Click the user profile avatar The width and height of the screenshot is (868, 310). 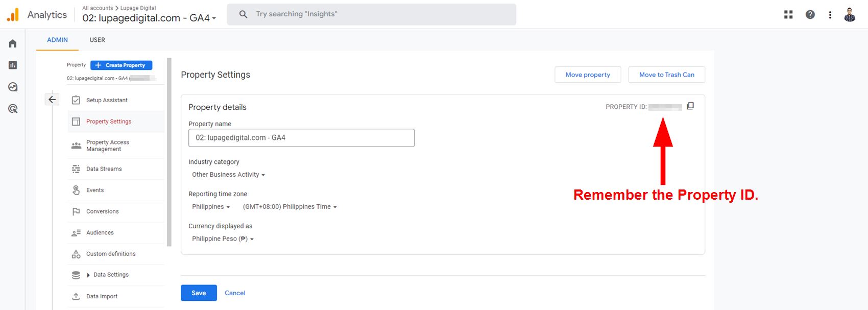click(x=850, y=15)
